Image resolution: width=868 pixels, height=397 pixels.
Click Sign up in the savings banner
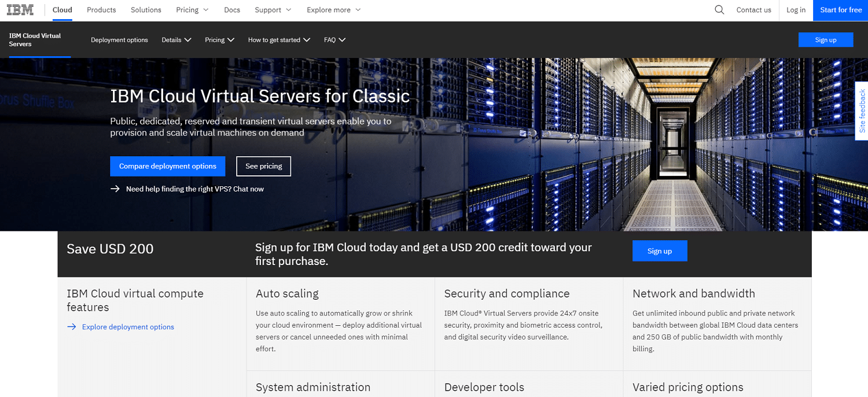tap(660, 251)
